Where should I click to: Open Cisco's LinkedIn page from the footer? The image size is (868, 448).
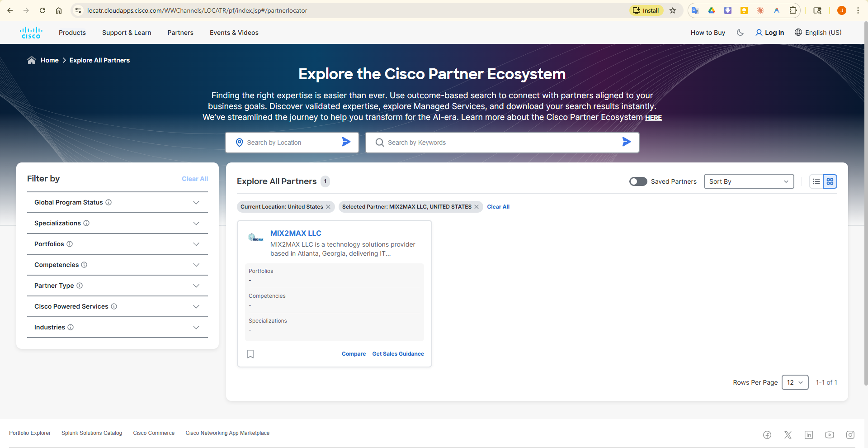pyautogui.click(x=809, y=434)
